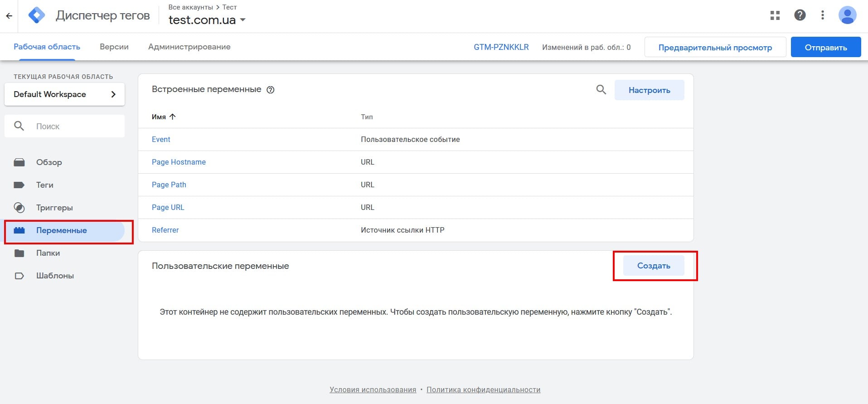Screen dimensions: 868x404
Task: Open the help question mark icon
Action: click(x=800, y=15)
